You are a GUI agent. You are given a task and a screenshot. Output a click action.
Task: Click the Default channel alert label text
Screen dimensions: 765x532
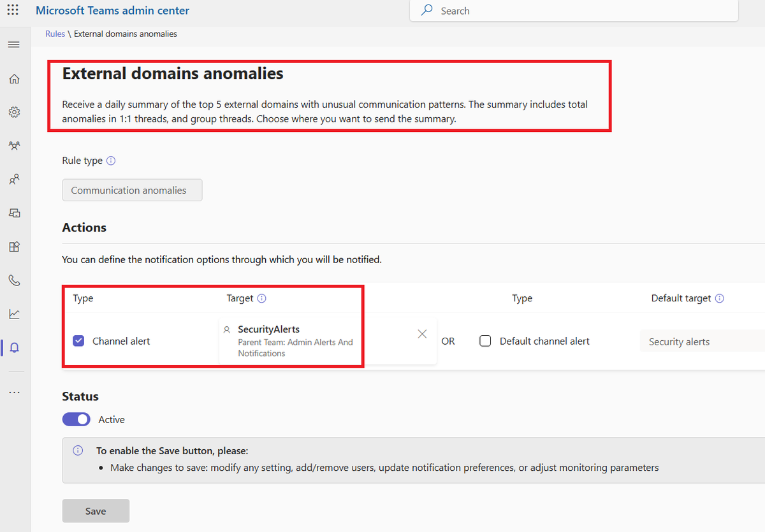544,341
